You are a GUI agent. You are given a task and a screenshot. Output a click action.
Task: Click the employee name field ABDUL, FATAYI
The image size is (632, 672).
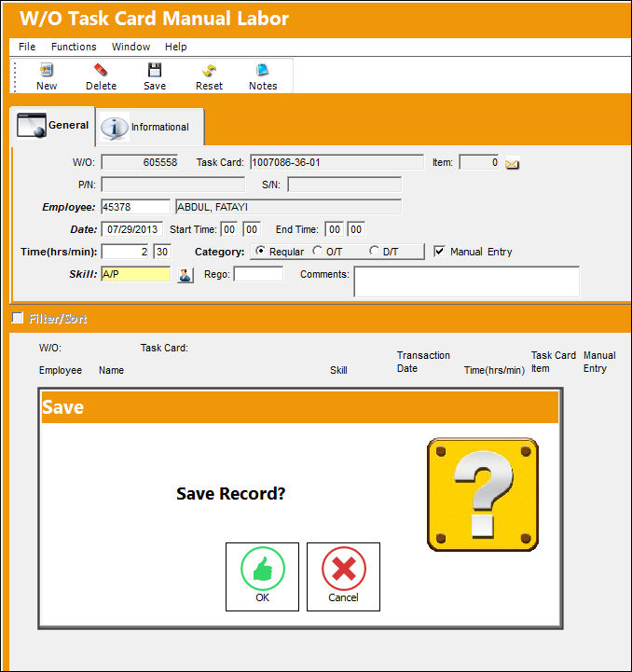289,207
